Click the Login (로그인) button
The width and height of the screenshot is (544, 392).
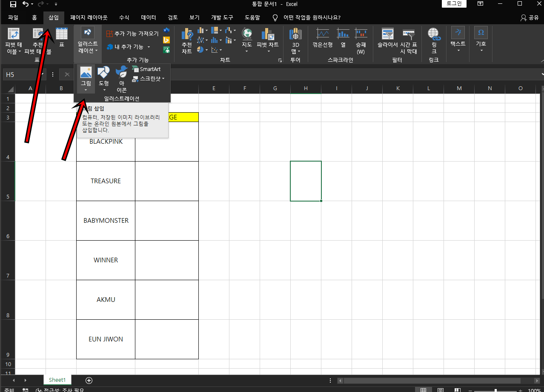(455, 4)
